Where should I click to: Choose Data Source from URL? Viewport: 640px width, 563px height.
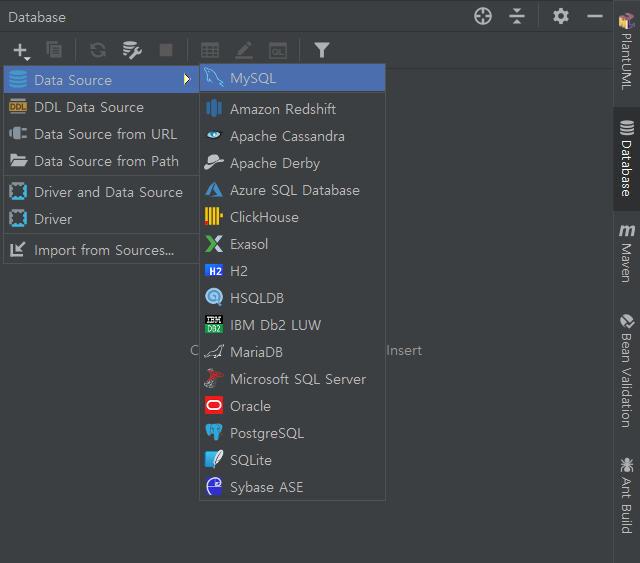[101, 134]
